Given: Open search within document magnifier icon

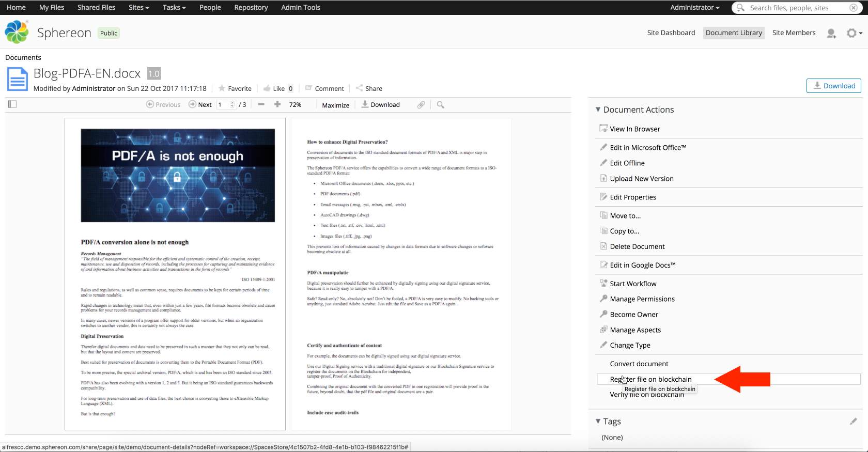Looking at the screenshot, I should tap(440, 105).
